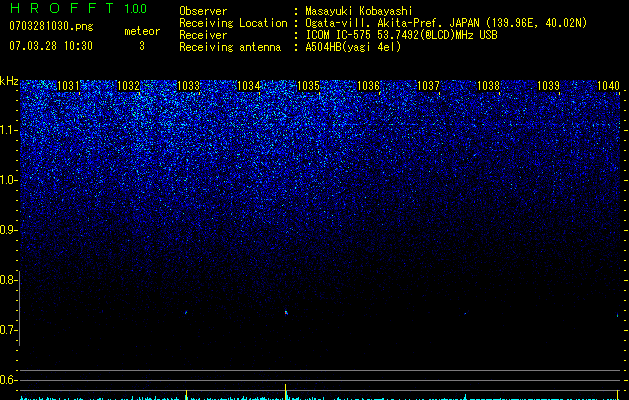Image resolution: width=629 pixels, height=400 pixels.
Task: Click the 1037 time axis label
Action: (428, 86)
